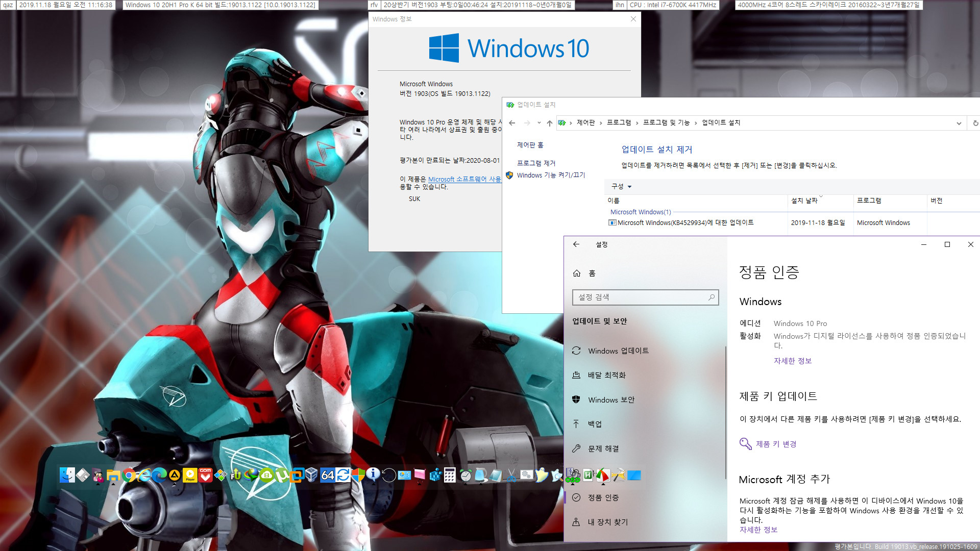Launch the new Edge browser dock icon
Screen dimensions: 980x551
pos(159,475)
